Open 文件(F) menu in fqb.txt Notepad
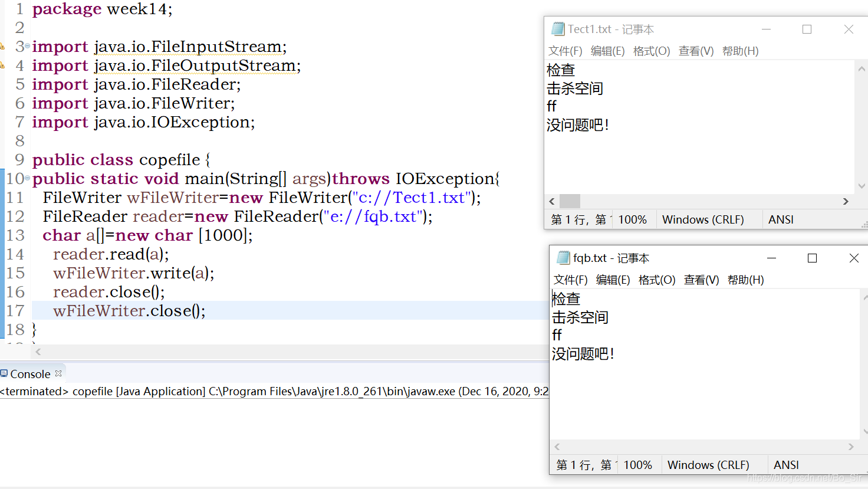868x489 pixels. point(570,280)
